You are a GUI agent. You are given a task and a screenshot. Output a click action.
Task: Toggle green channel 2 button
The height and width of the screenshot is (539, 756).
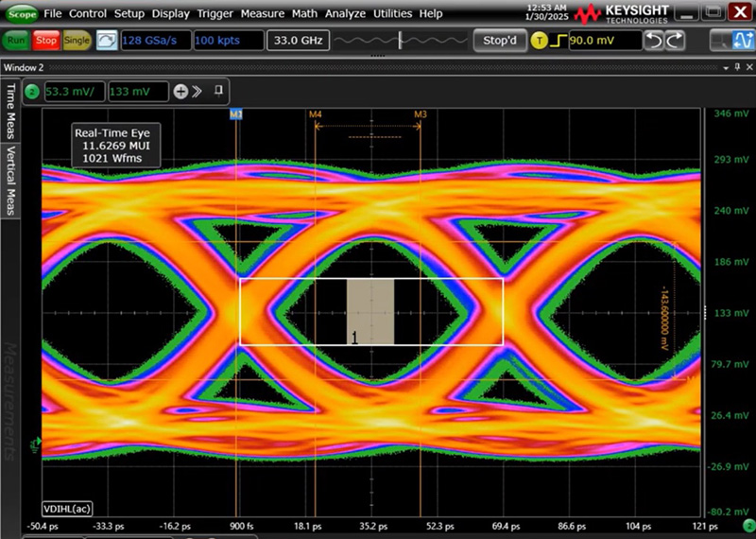pyautogui.click(x=32, y=91)
